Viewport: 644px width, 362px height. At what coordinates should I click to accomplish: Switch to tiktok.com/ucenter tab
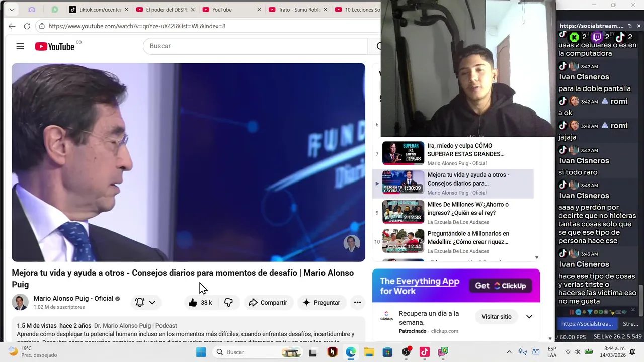point(99,10)
